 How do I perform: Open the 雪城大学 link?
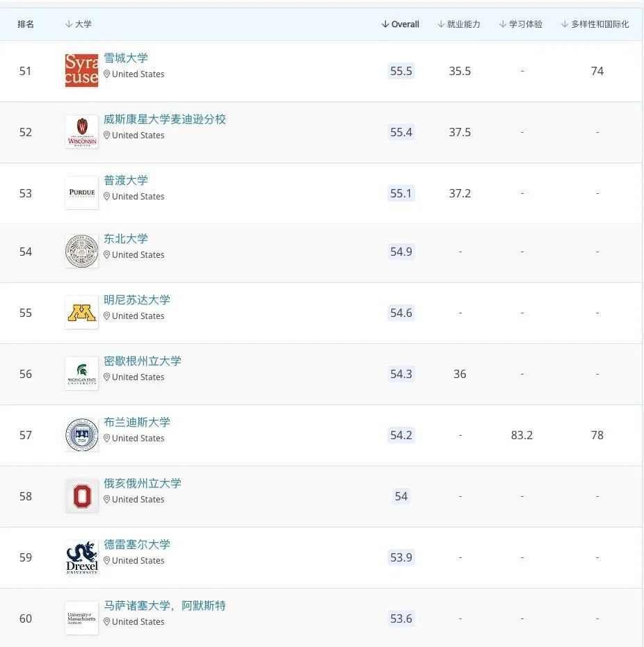point(125,58)
